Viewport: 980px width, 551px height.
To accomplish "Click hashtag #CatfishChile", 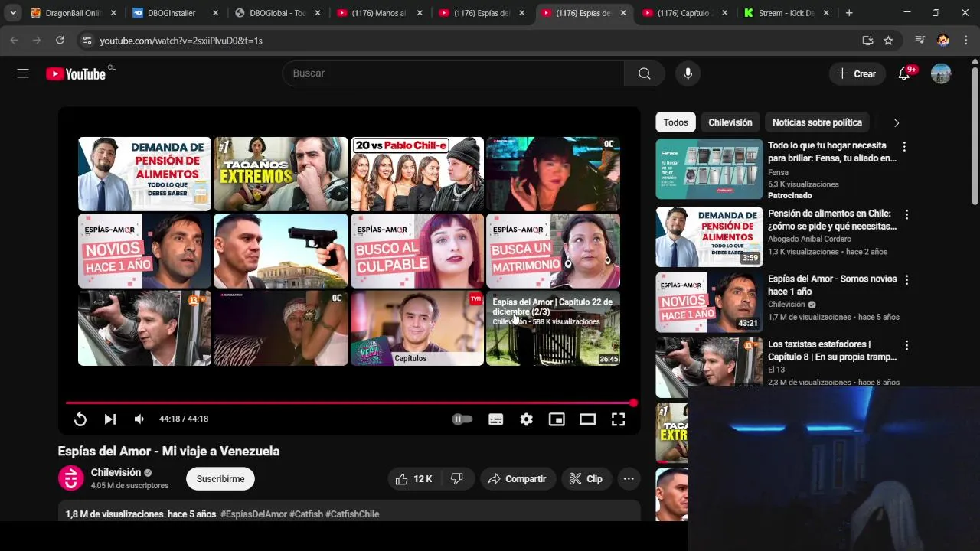I will 352,514.
